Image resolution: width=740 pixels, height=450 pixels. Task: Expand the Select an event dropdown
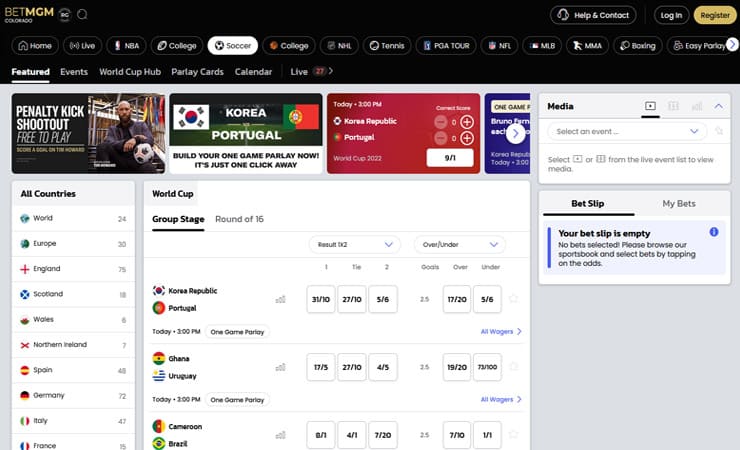coord(627,131)
